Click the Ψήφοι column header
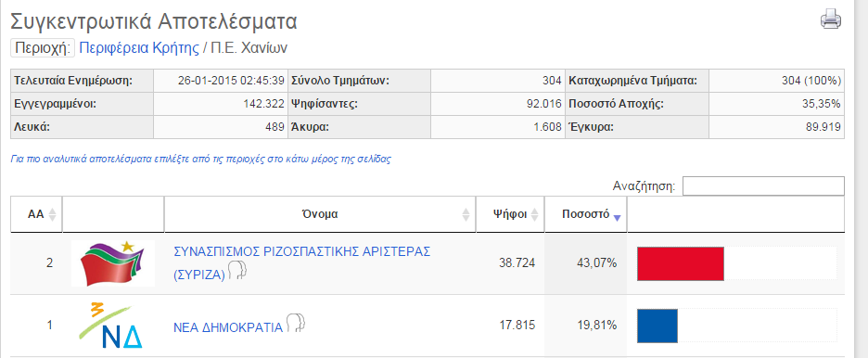This screenshot has height=358, width=868. coord(510,214)
